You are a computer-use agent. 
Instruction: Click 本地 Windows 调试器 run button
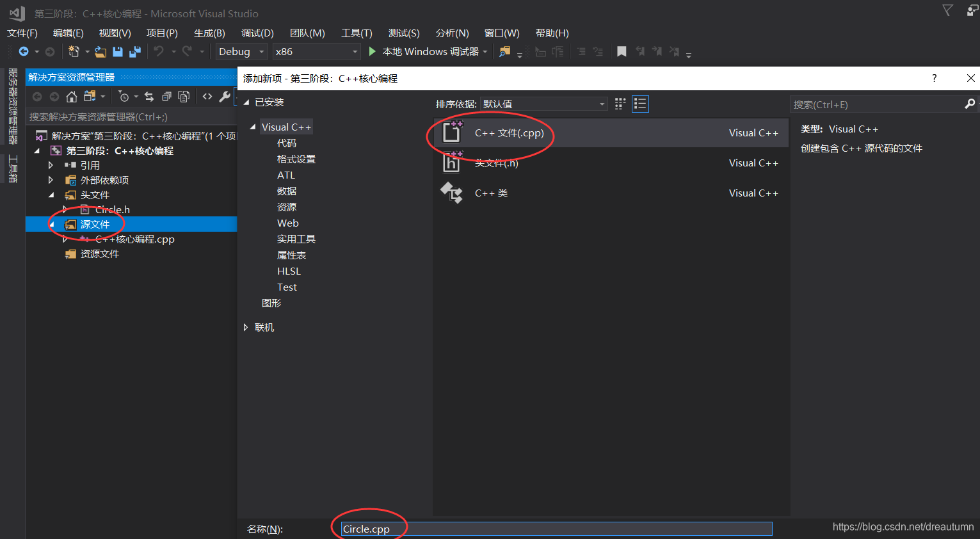423,52
